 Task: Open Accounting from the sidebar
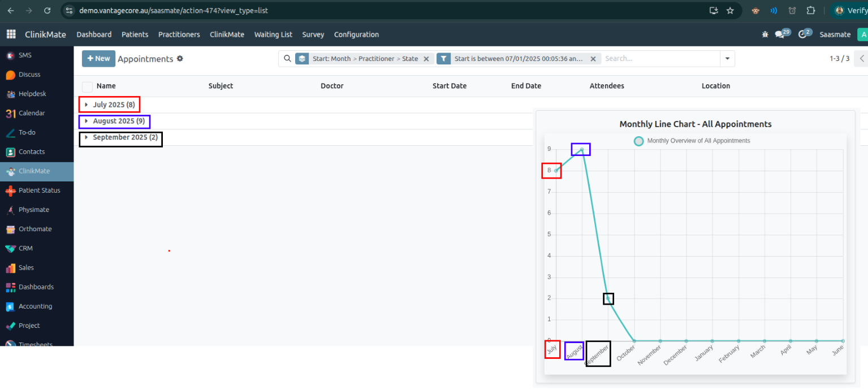click(x=35, y=306)
